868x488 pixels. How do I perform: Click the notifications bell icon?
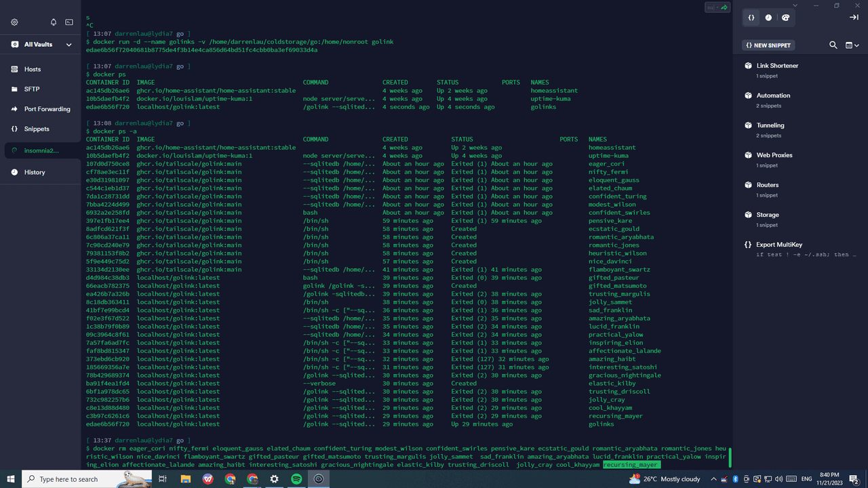coord(54,22)
